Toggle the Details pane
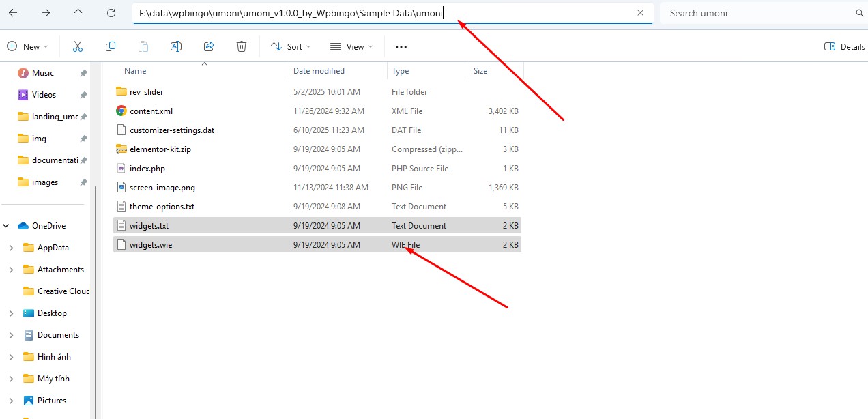 pos(845,46)
